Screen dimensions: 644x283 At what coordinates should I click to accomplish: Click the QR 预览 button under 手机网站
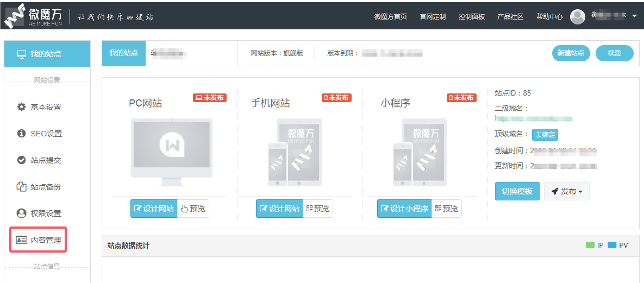point(318,209)
